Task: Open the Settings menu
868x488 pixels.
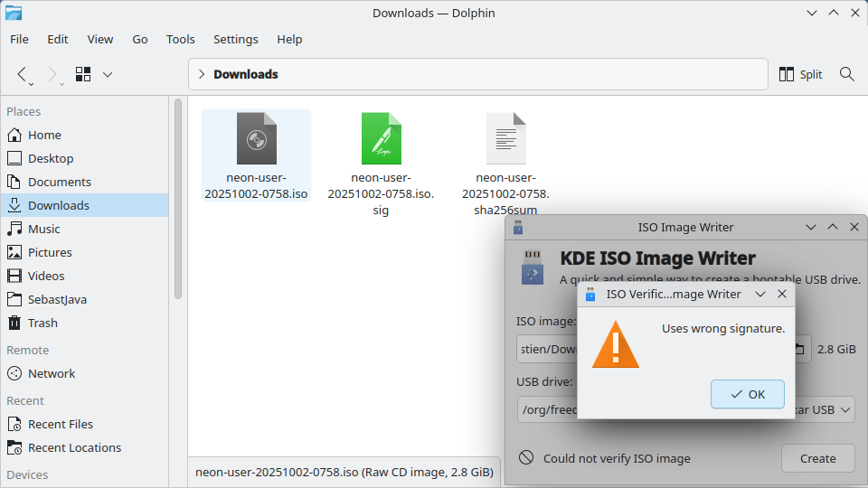Action: click(235, 39)
